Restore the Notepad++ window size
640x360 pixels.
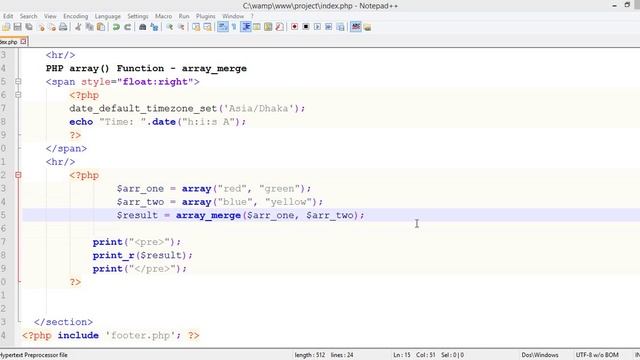pyautogui.click(x=627, y=5)
